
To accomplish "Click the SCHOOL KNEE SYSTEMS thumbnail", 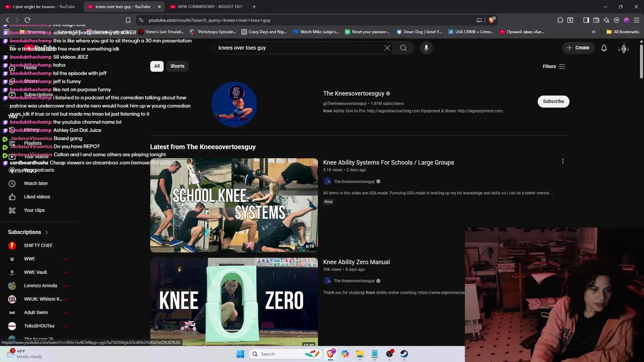I will 234,205.
